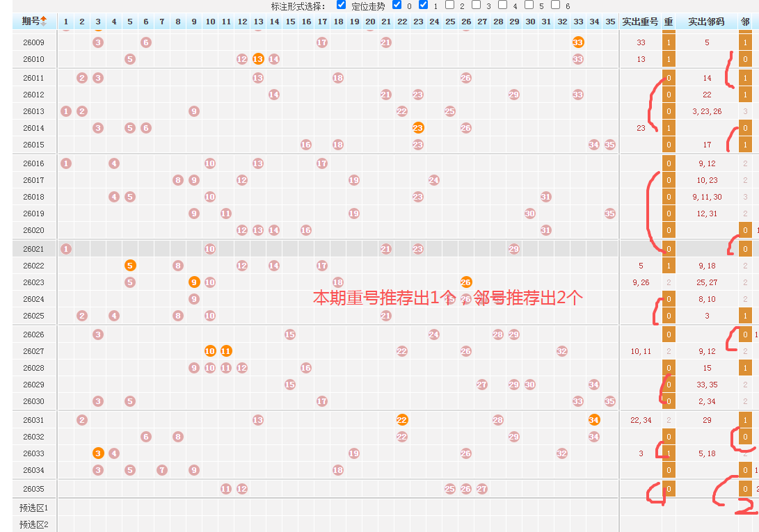Click column header number 35
The height and width of the screenshot is (532, 759).
tap(610, 22)
